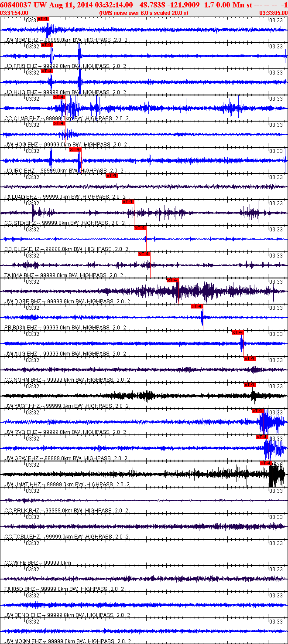Image resolution: width=288 pixels, height=644 pixels.
Task: Select the UO IRO EHZ station label
Action: click(64, 170)
